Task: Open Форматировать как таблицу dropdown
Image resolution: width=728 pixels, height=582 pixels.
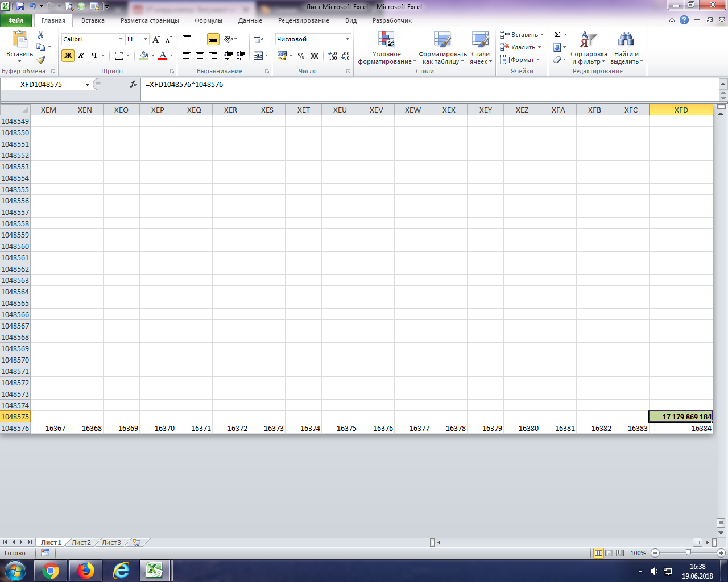Action: click(443, 48)
